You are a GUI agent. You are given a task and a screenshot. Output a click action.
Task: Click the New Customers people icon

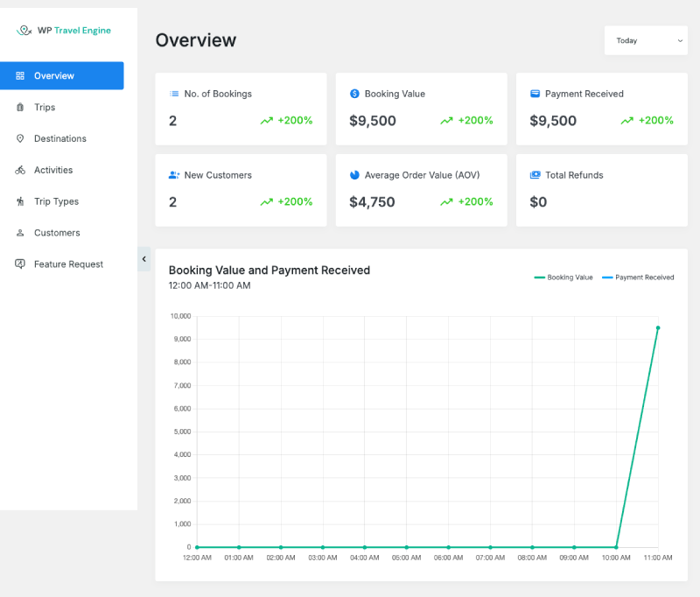tap(174, 175)
